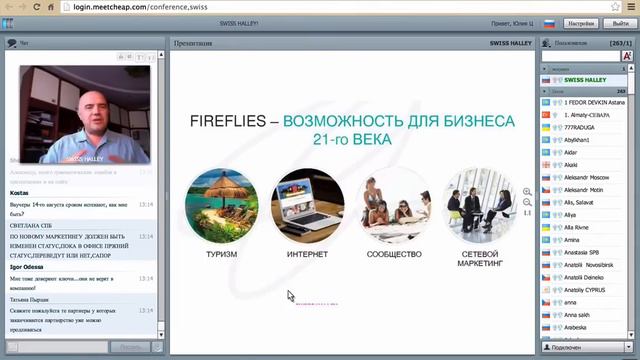
Task: Open the Russian flag language selector
Action: 549,24
